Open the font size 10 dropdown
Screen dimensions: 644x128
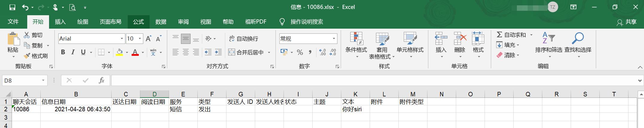coord(140,38)
